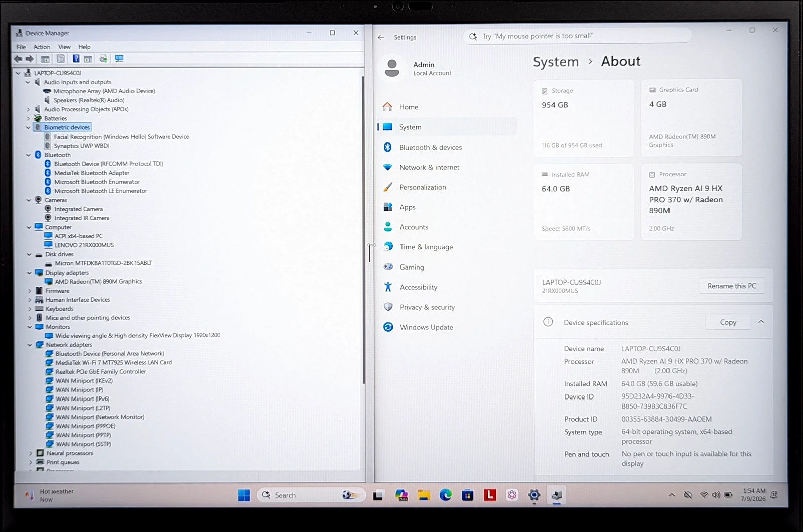Open Apps settings page
The image size is (803, 532).
447,207
